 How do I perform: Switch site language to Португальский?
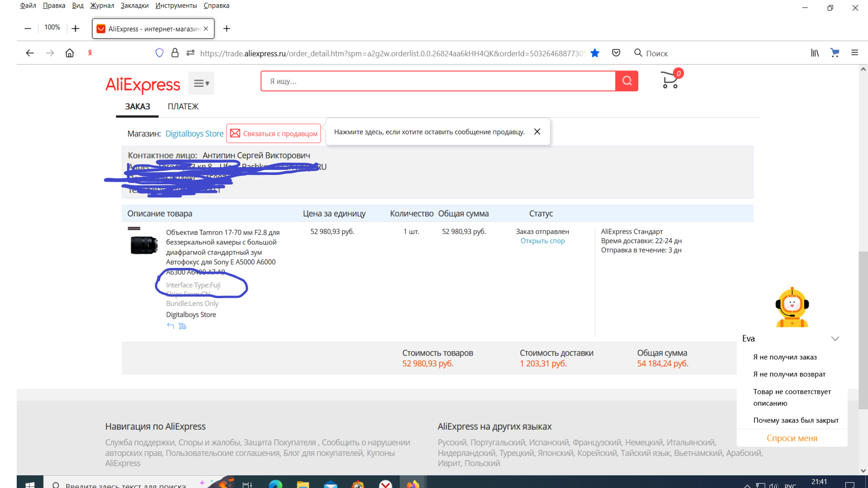(x=498, y=442)
